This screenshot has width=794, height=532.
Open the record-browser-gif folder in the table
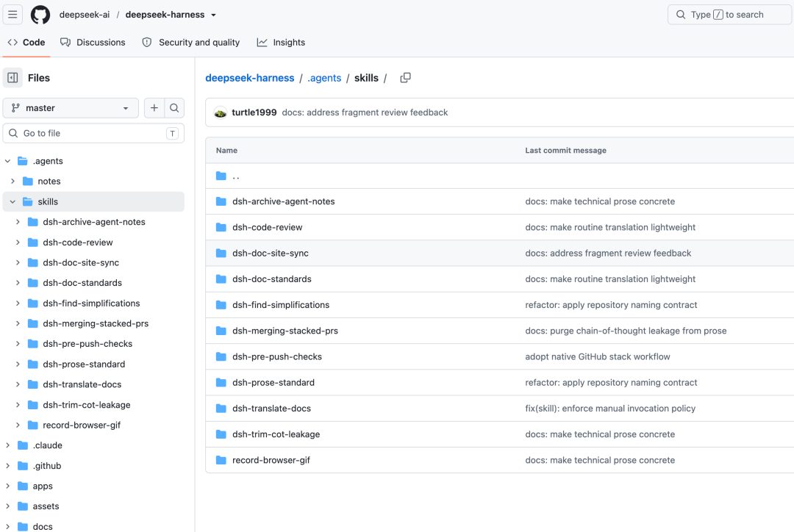click(271, 459)
